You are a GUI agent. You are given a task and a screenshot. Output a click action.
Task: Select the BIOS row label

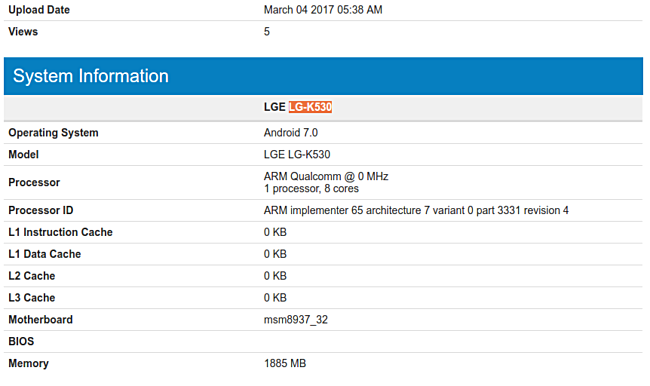click(x=21, y=342)
